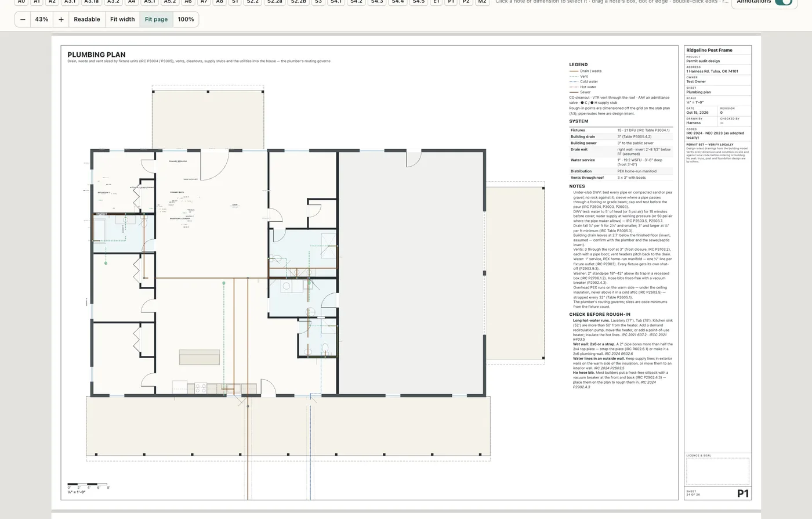Image resolution: width=812 pixels, height=519 pixels.
Task: Select the 'Sewer' legend entry
Action: coord(580,92)
